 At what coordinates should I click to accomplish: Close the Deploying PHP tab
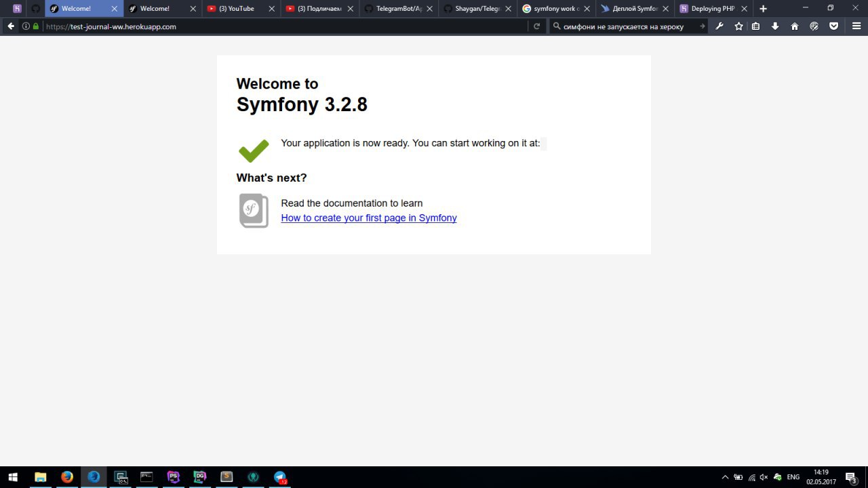[x=744, y=9]
